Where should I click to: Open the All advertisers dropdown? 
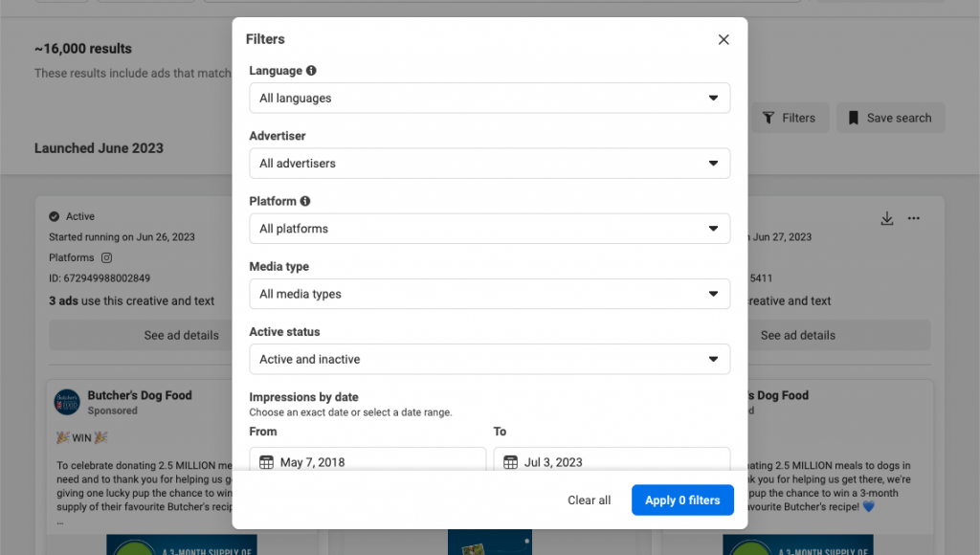490,163
